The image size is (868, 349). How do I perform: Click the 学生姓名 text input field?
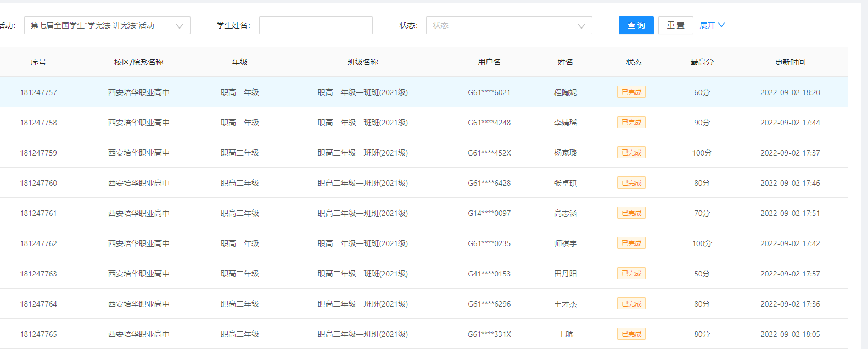(316, 26)
